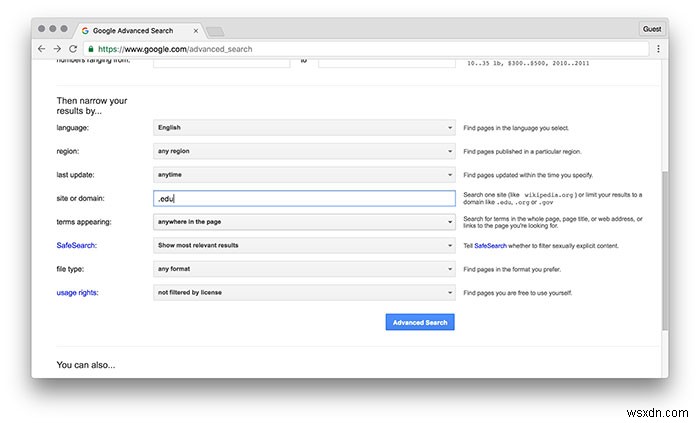The width and height of the screenshot is (700, 423).
Task: Click the 'region:' label
Action: 68,151
